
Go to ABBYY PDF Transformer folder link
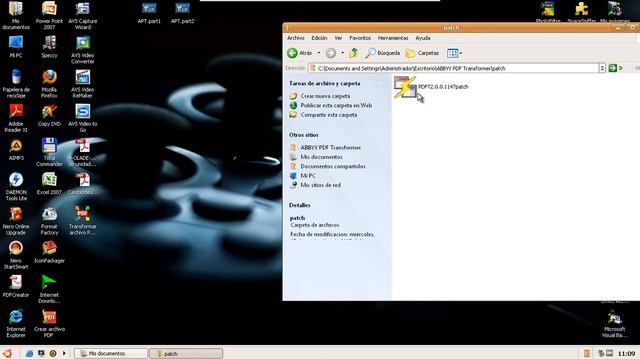tap(331, 147)
